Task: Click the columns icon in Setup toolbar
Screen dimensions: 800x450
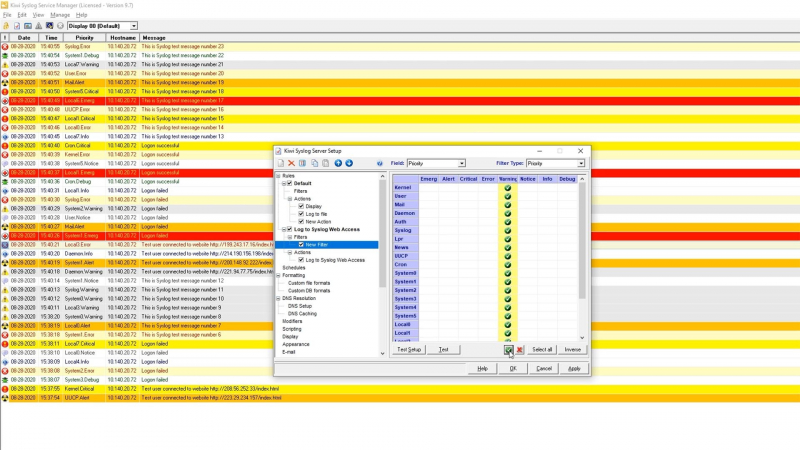Action: point(303,163)
